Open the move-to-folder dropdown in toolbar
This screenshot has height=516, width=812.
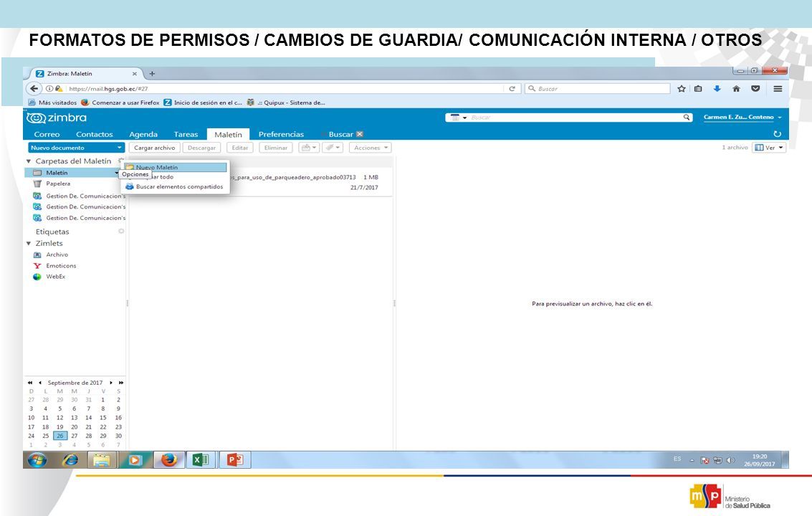[309, 148]
